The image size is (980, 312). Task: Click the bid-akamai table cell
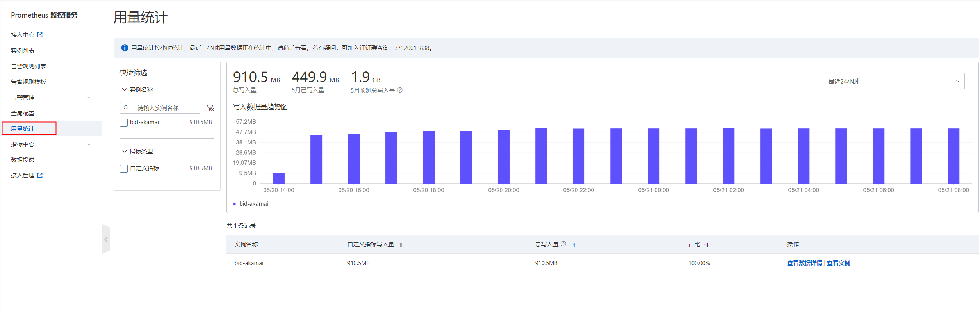click(249, 263)
